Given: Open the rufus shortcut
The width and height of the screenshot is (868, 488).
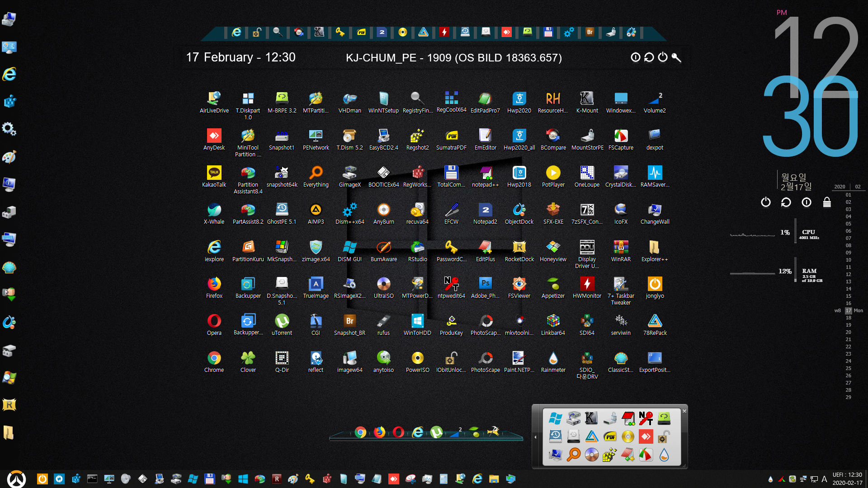Looking at the screenshot, I should tap(383, 324).
